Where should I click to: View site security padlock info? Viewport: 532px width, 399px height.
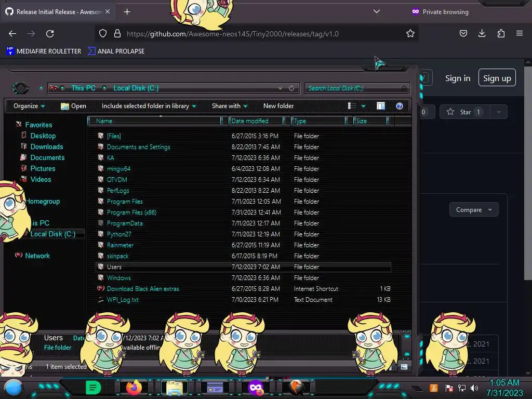coord(117,34)
